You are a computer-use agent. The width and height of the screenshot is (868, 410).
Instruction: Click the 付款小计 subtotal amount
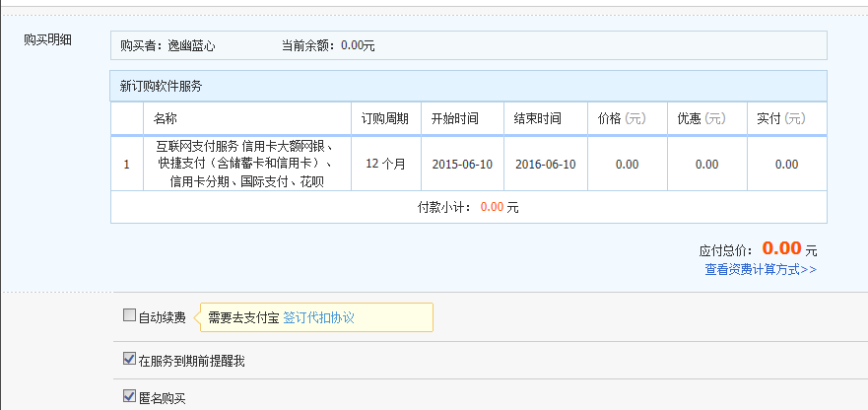click(493, 207)
